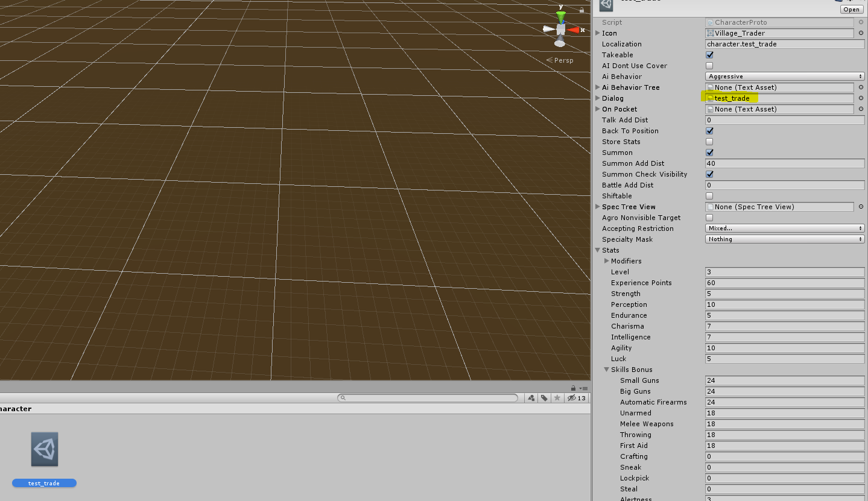This screenshot has width=868, height=501.
Task: Click the green Y axis cone on scene gizmo
Action: [561, 17]
